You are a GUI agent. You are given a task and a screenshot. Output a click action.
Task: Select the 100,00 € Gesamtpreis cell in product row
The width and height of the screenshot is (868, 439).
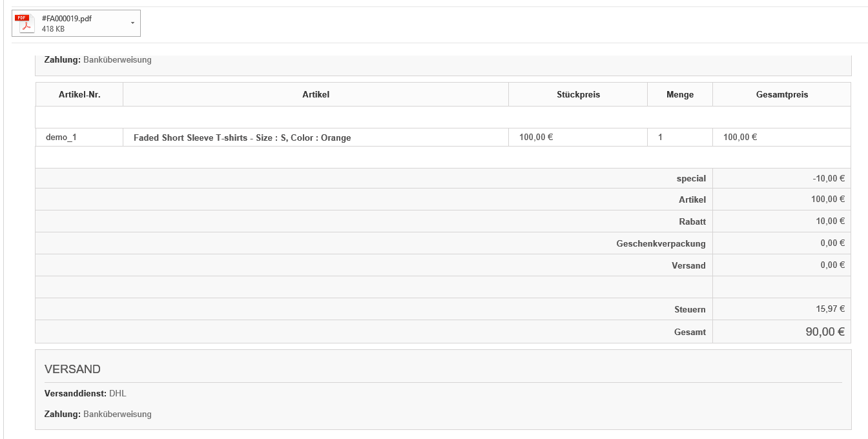pos(782,137)
